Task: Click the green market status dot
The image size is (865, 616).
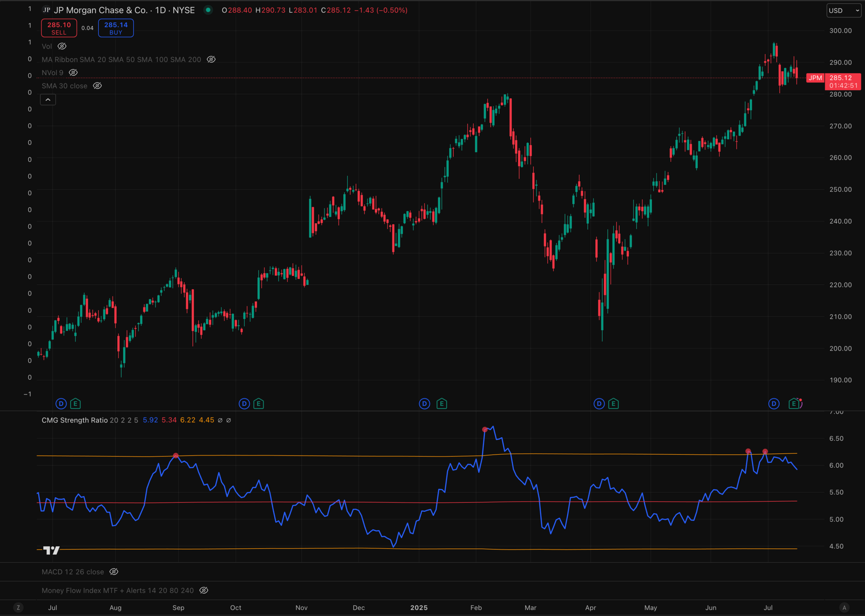Action: point(208,10)
